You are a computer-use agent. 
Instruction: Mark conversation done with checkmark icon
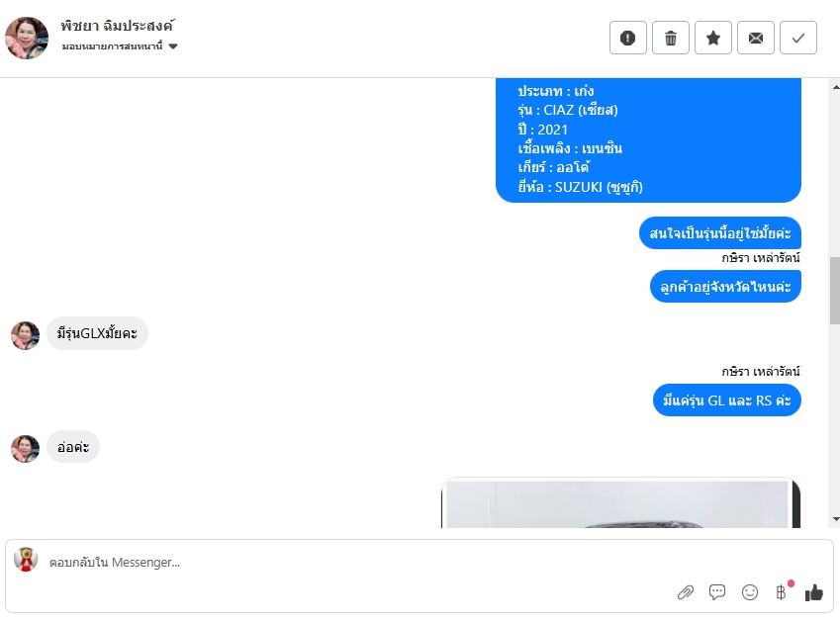[798, 38]
